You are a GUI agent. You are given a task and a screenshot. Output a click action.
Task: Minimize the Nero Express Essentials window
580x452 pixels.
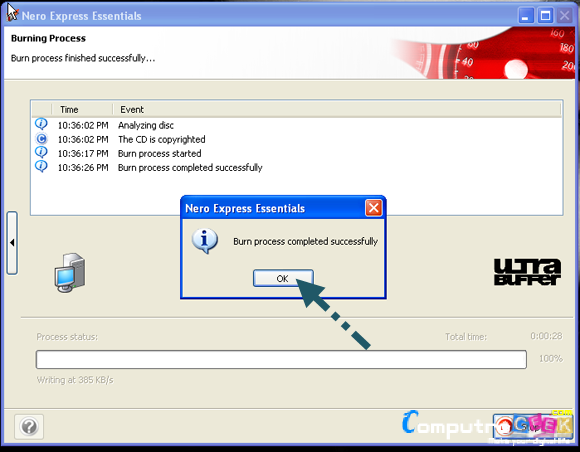click(525, 16)
